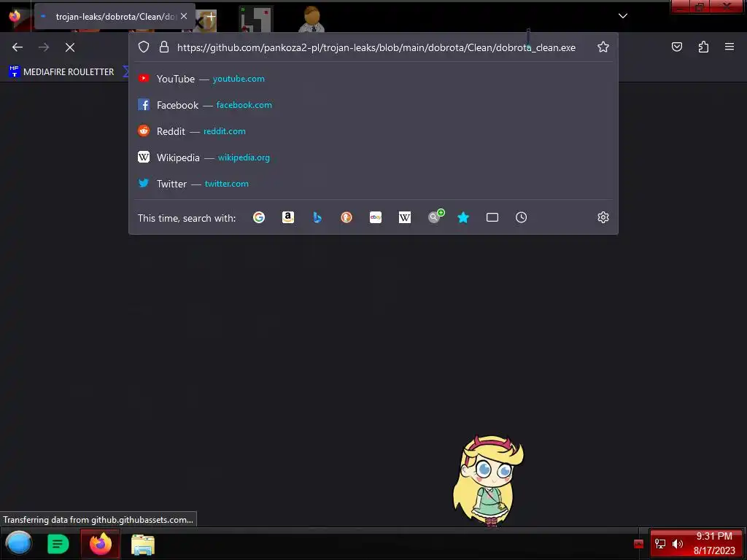Go back to the previous page
The height and width of the screenshot is (560, 747).
tap(18, 47)
